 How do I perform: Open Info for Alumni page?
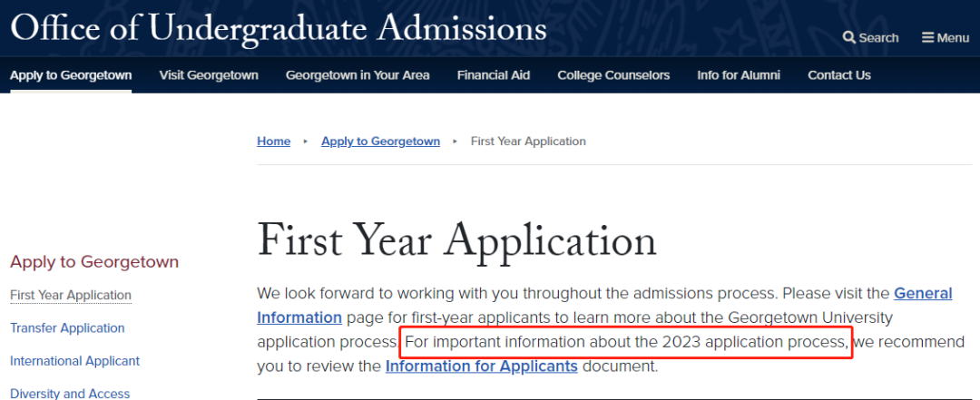(x=739, y=75)
